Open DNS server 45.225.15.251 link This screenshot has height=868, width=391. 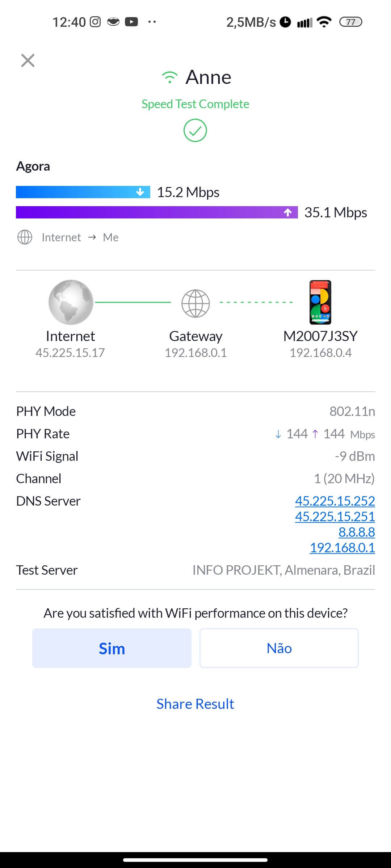335,516
